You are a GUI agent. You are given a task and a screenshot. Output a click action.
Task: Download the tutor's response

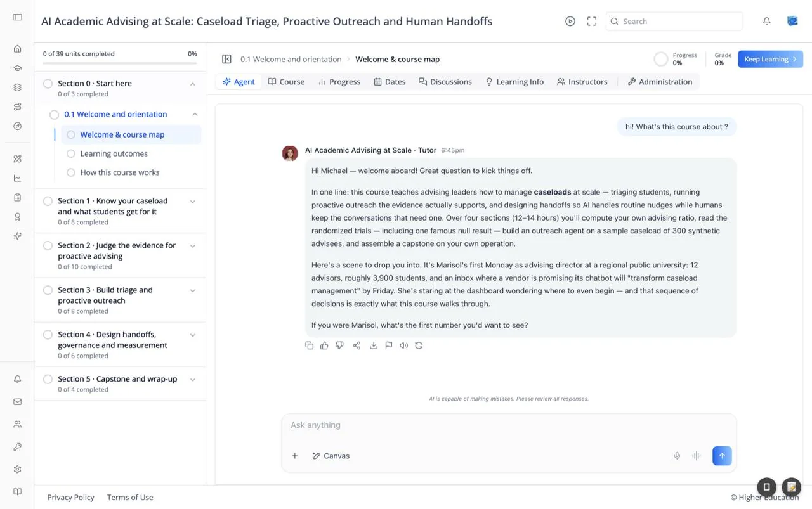(x=374, y=345)
